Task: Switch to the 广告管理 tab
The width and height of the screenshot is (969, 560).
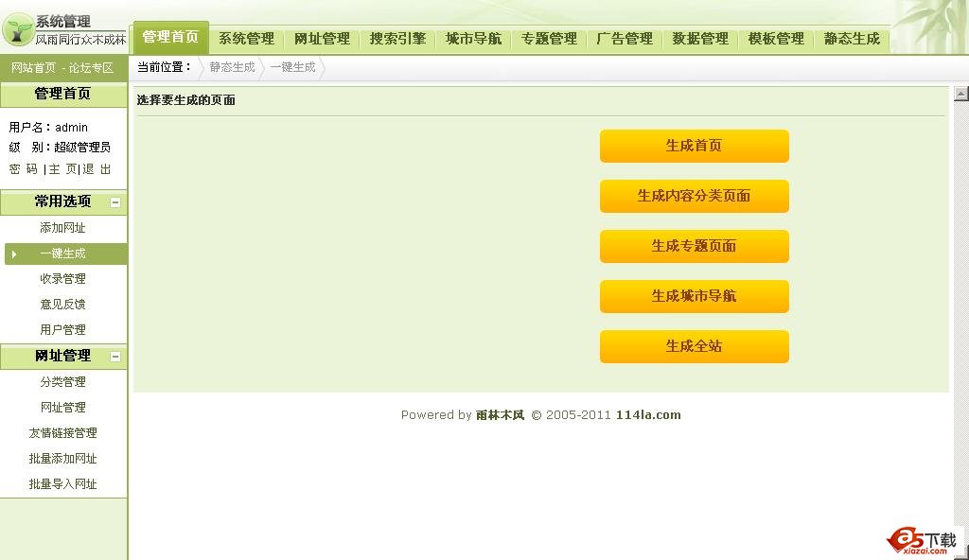Action: coord(625,39)
